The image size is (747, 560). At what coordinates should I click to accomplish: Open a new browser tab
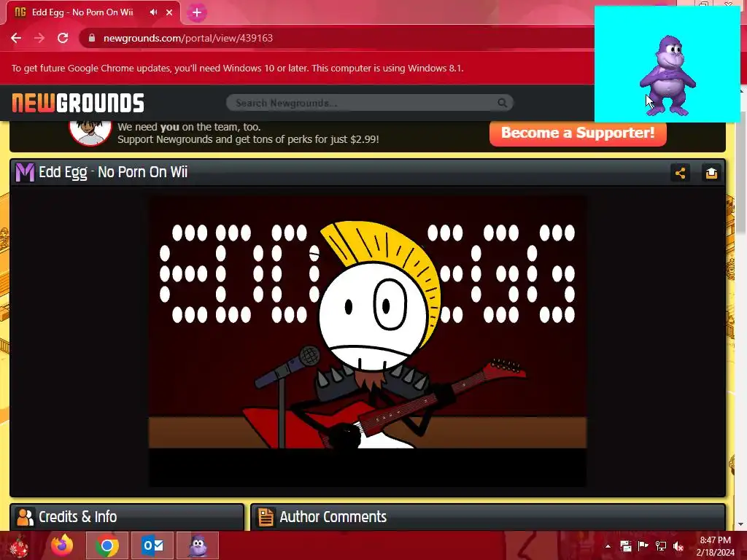(x=197, y=13)
